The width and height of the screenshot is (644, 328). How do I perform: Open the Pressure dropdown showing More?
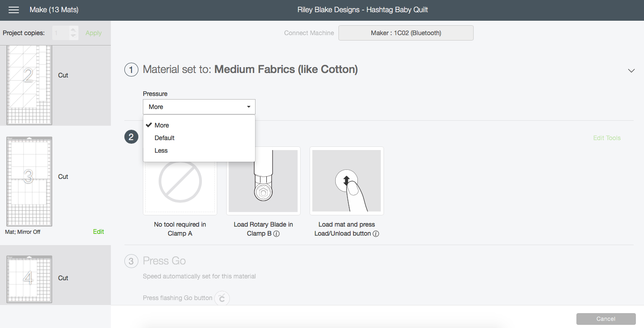(x=199, y=107)
